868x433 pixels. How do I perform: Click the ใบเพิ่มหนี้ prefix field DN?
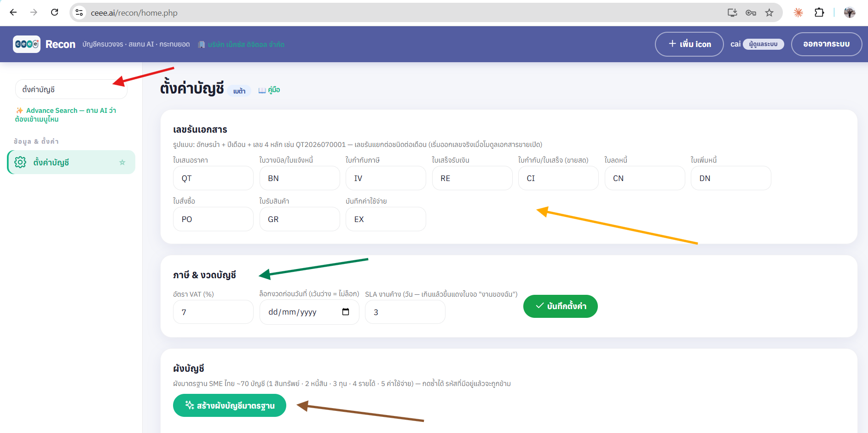click(x=731, y=178)
